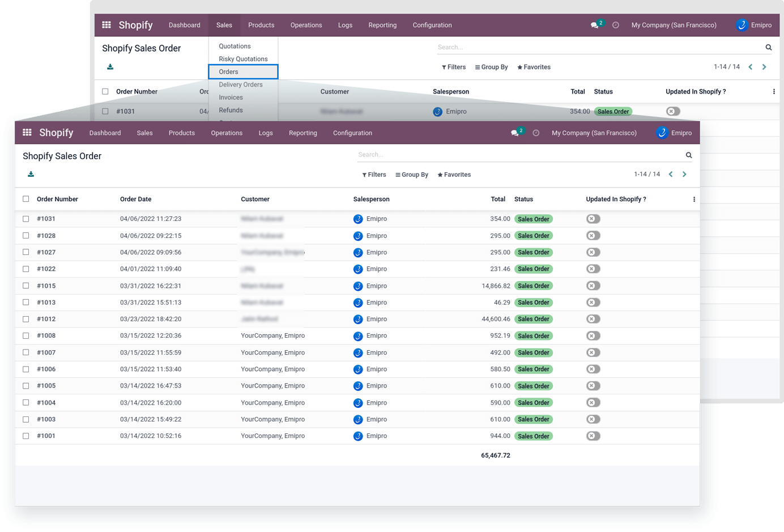Image resolution: width=784 pixels, height=532 pixels.
Task: Check the box for order #1013
Action: tap(25, 303)
